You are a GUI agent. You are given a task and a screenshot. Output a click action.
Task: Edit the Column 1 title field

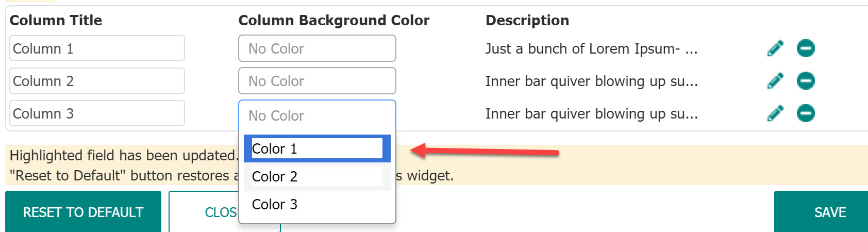(x=97, y=48)
